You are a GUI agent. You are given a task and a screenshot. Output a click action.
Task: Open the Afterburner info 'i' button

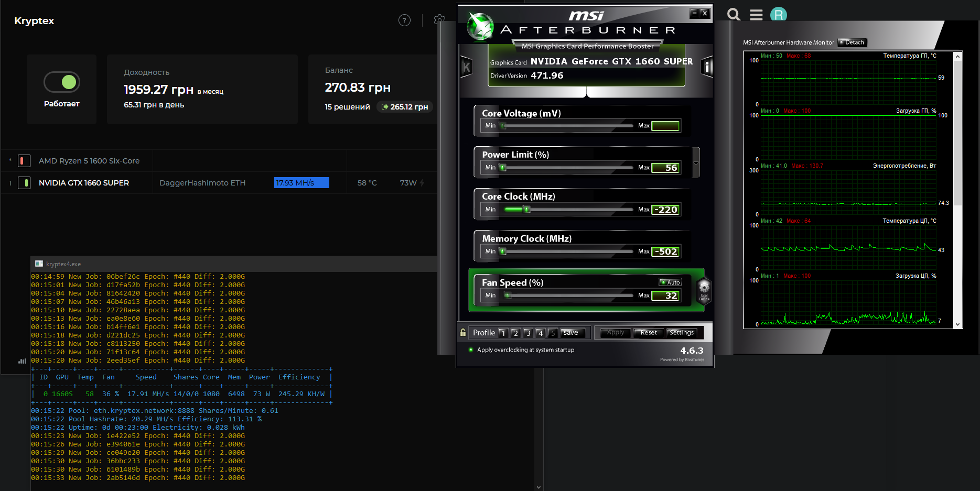tap(707, 67)
